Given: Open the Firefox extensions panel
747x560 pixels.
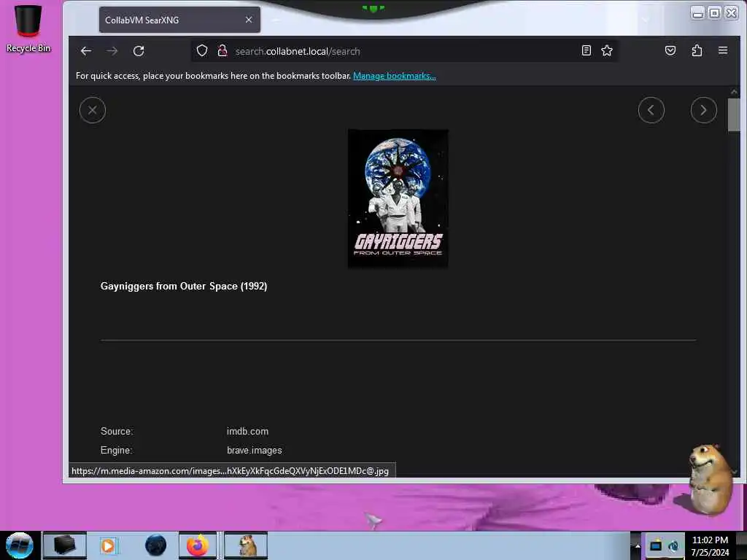Looking at the screenshot, I should click(697, 50).
